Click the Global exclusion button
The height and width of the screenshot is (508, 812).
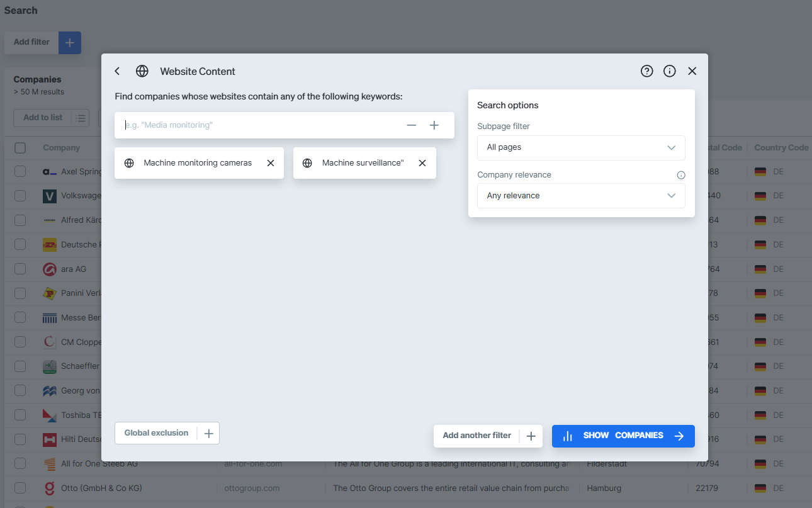pyautogui.click(x=156, y=433)
